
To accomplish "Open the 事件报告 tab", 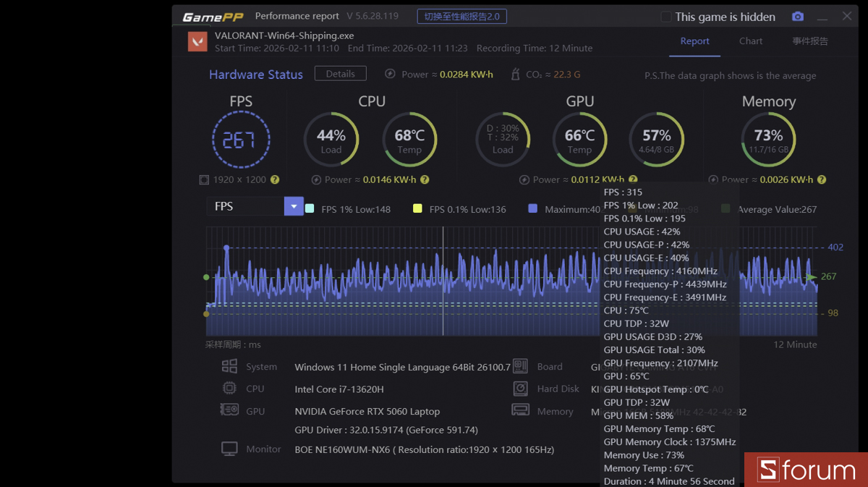I will (x=809, y=41).
